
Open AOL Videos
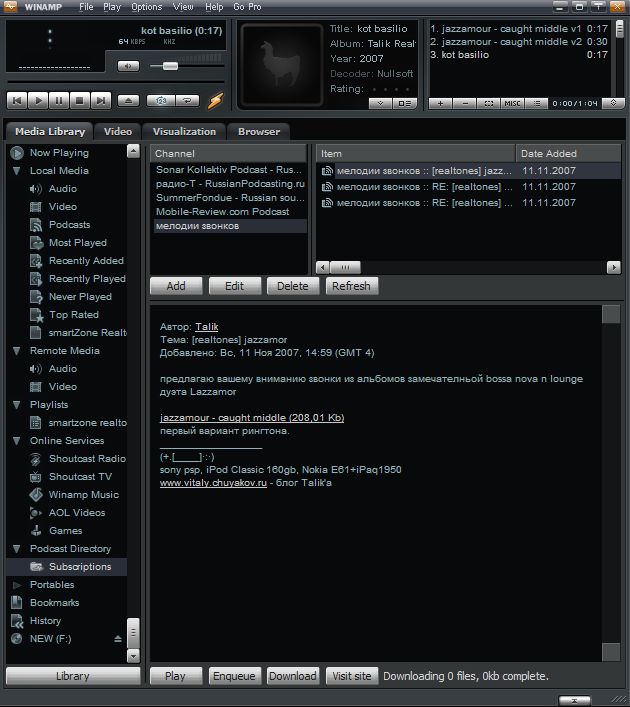pos(77,513)
